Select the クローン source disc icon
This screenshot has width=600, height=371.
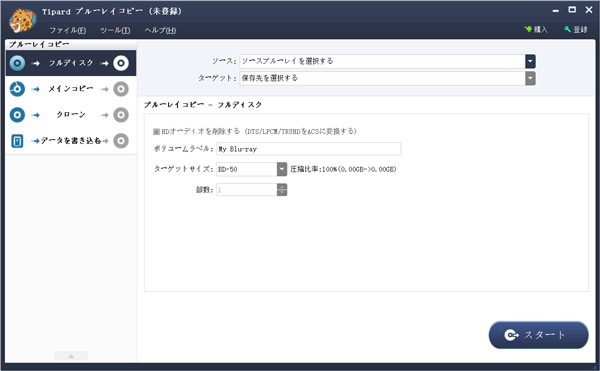coord(17,115)
